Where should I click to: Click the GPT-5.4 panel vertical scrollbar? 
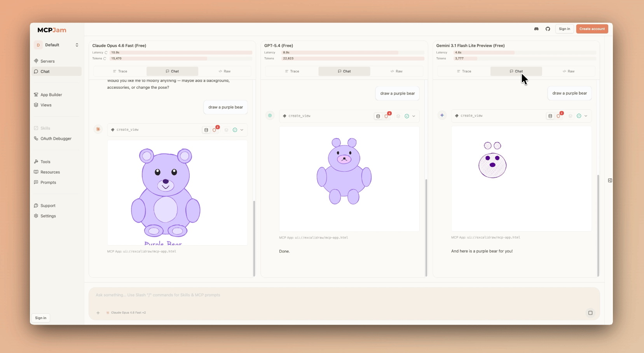coord(426,228)
